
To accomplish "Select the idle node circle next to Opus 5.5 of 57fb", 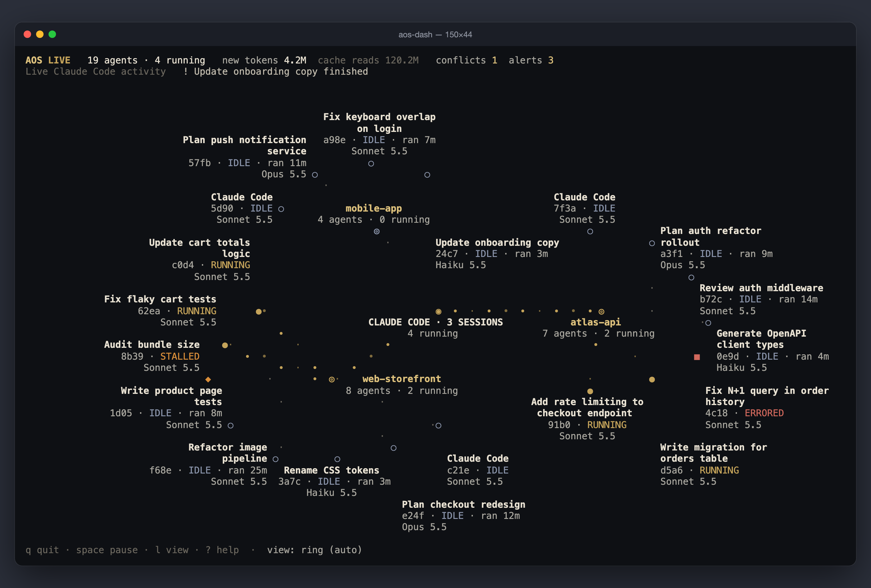I will (x=315, y=175).
